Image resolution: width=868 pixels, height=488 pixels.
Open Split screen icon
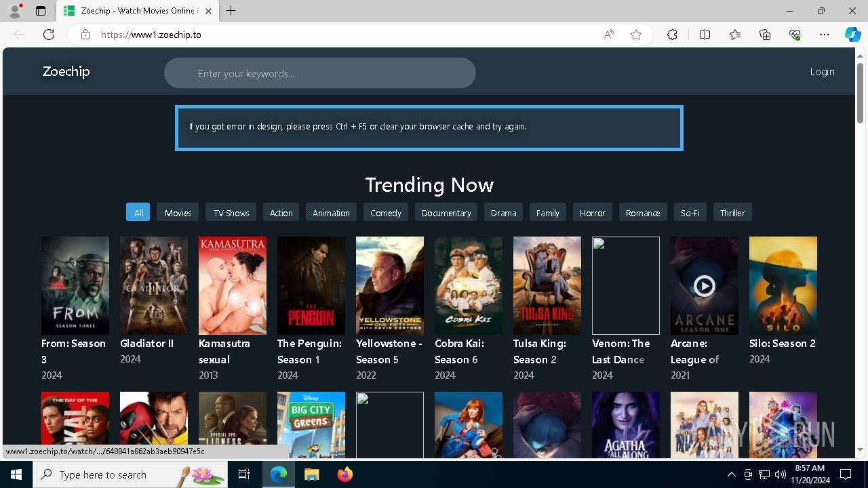tap(705, 35)
